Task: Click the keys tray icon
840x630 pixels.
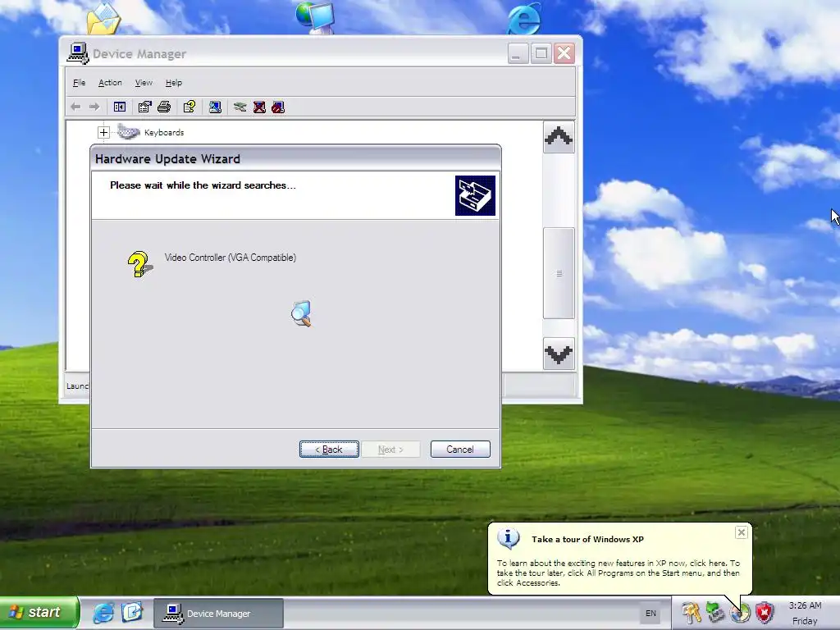Action: [x=691, y=612]
